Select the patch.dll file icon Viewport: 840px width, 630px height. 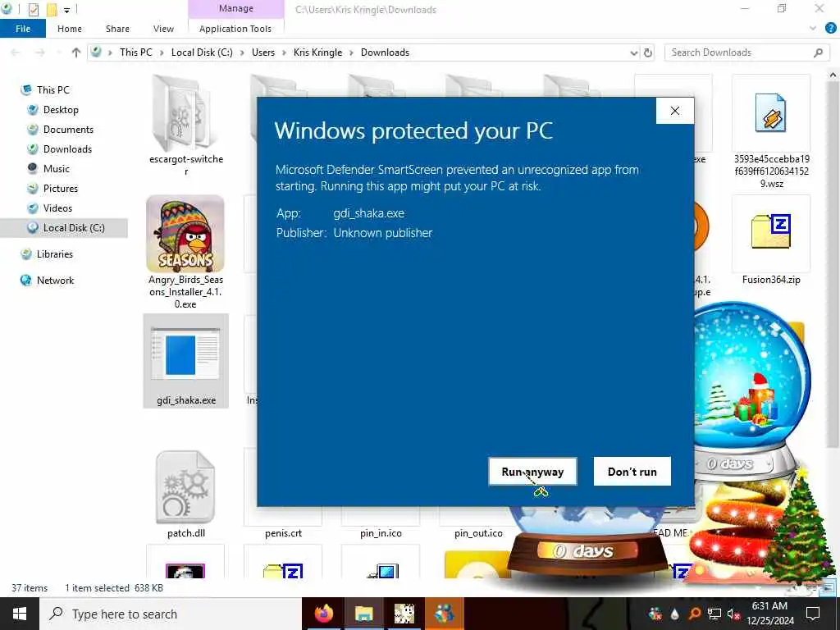(x=185, y=487)
